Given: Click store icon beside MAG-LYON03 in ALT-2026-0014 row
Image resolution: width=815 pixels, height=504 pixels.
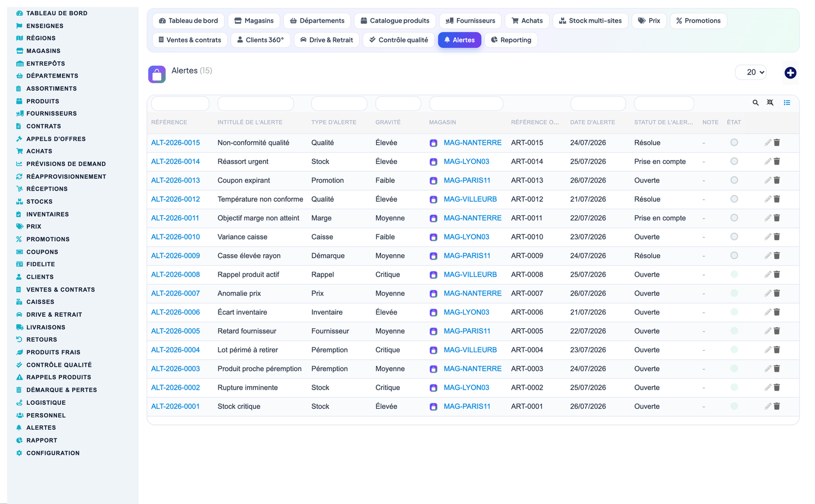Looking at the screenshot, I should (x=433, y=162).
